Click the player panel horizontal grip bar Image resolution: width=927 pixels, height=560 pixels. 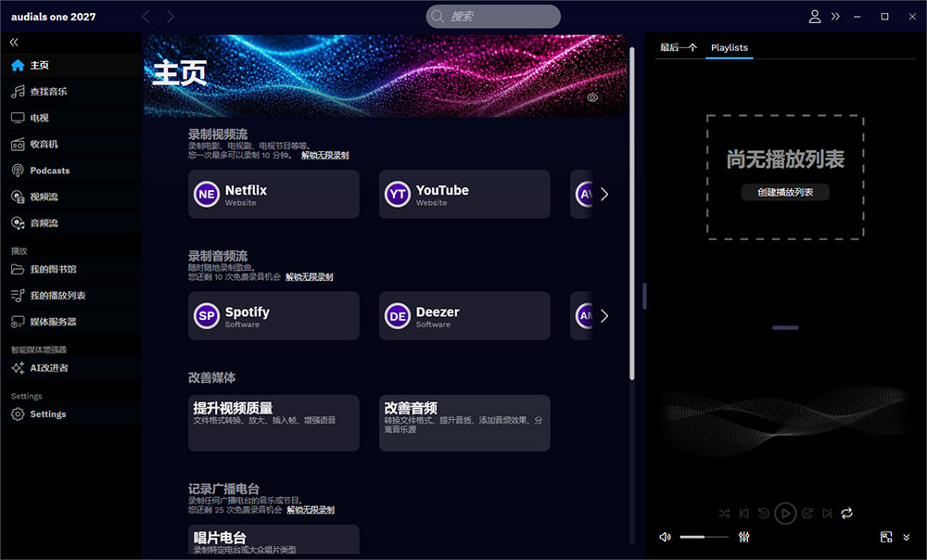point(785,327)
